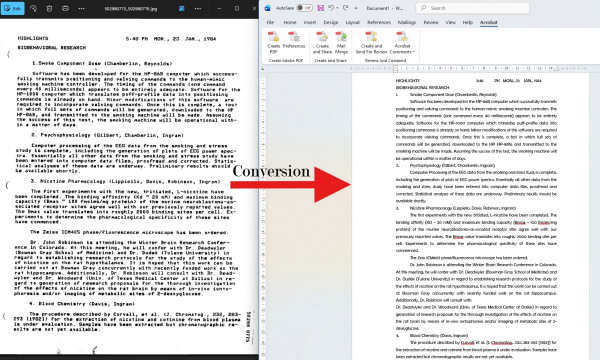
Task: Redo the last action in Word
Action: (346, 8)
